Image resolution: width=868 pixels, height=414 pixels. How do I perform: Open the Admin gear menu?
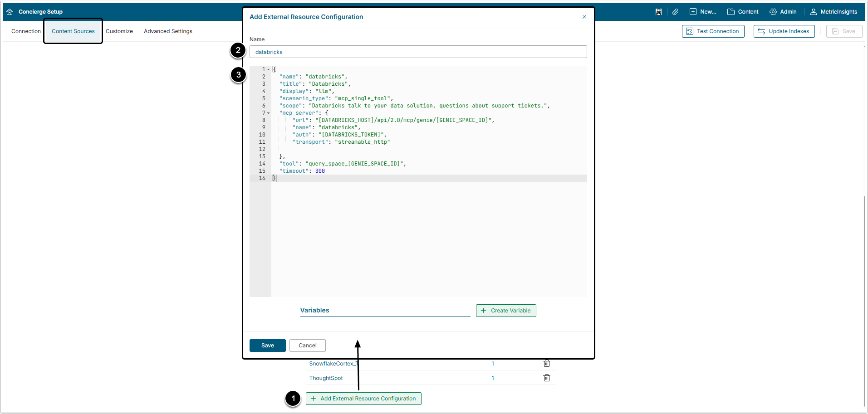pos(783,12)
